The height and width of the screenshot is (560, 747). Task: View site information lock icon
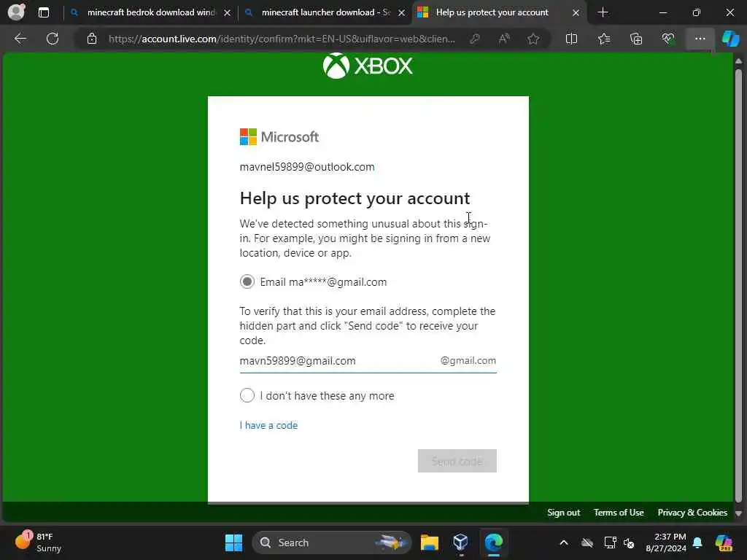coord(92,39)
